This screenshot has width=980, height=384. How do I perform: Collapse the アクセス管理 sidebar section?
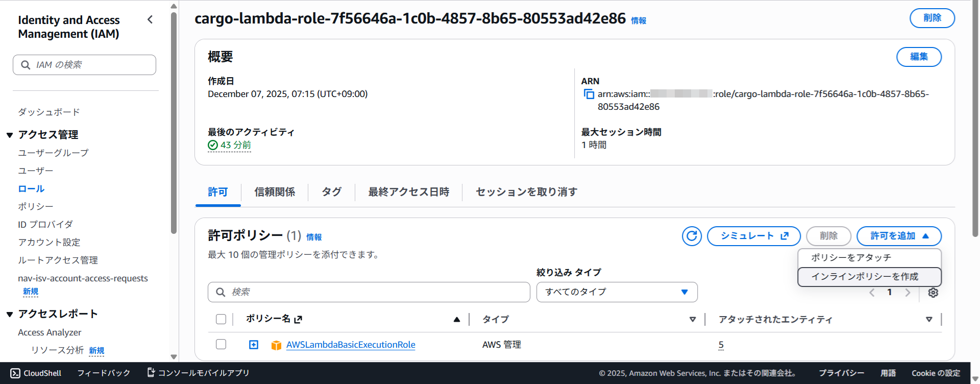pos(10,135)
